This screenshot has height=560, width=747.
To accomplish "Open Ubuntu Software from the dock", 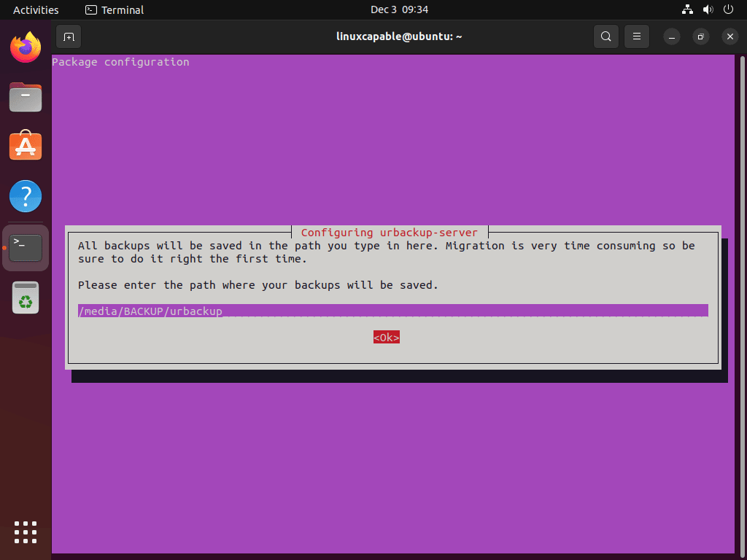I will [x=26, y=145].
